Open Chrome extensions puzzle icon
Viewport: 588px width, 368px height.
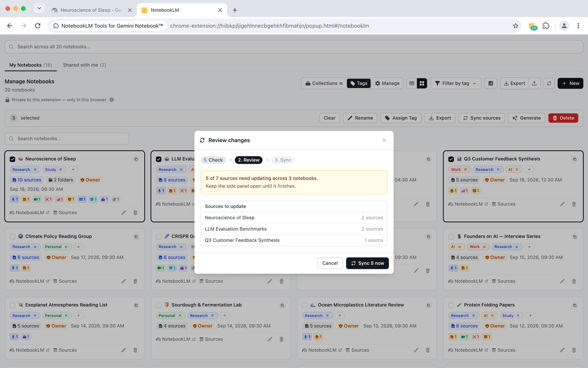click(x=546, y=26)
